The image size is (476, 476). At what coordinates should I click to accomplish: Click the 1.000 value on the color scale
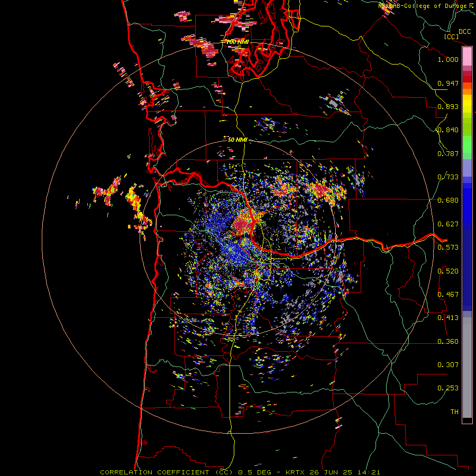(x=448, y=59)
